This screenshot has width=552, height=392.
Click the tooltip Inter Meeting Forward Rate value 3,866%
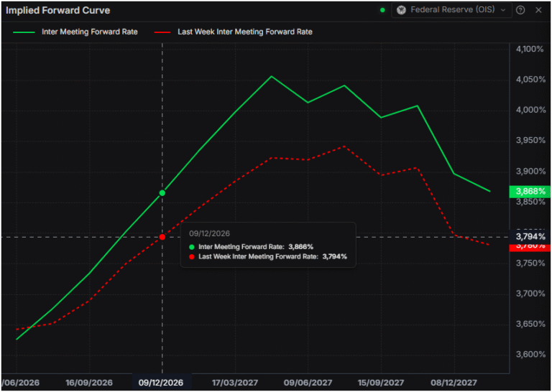point(301,247)
